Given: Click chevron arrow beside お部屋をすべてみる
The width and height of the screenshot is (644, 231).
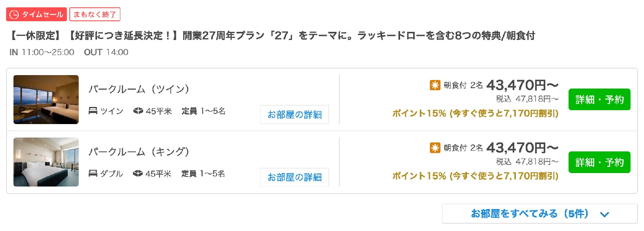Looking at the screenshot, I should [604, 214].
